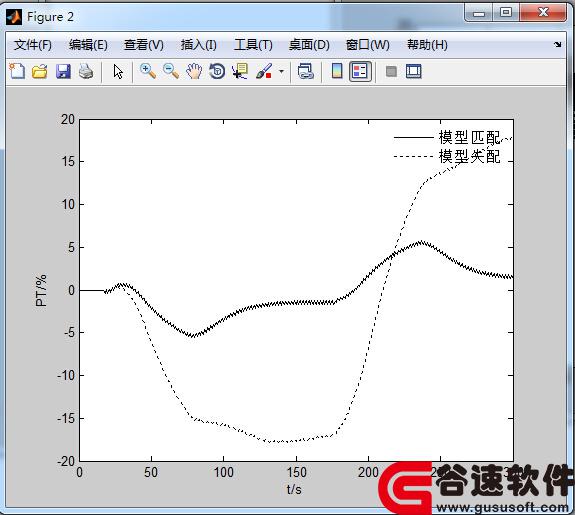Activate the Rotate 3D tool
Screen dimensions: 575x515
[217, 71]
